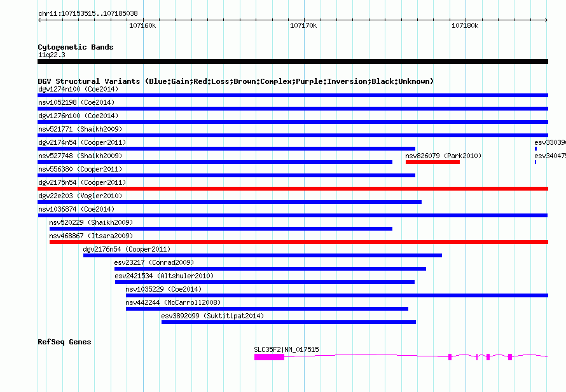This screenshot has width=566, height=392.
Task: Open the dgv22e203 (Vogler2010) label
Action: (x=80, y=196)
